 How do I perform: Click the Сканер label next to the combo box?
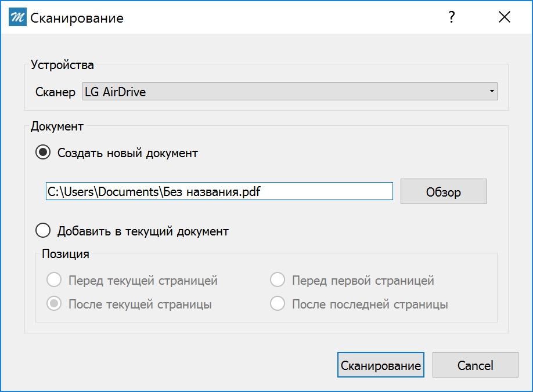click(x=55, y=92)
